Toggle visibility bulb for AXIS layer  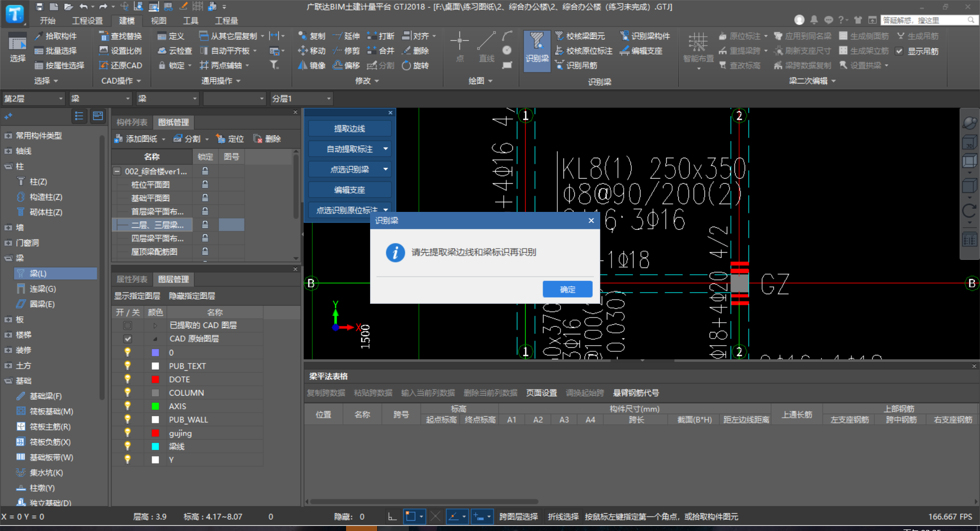point(128,406)
